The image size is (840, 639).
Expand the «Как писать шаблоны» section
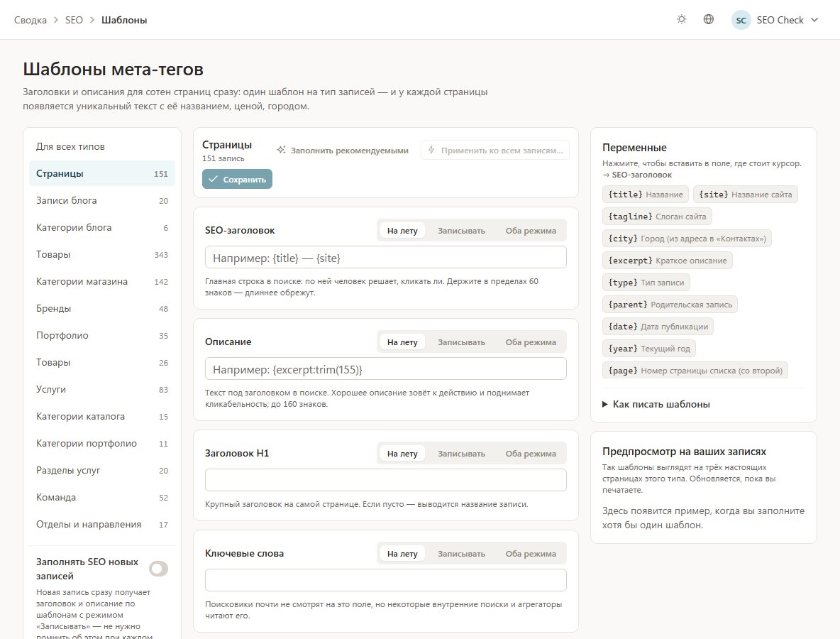coord(656,404)
